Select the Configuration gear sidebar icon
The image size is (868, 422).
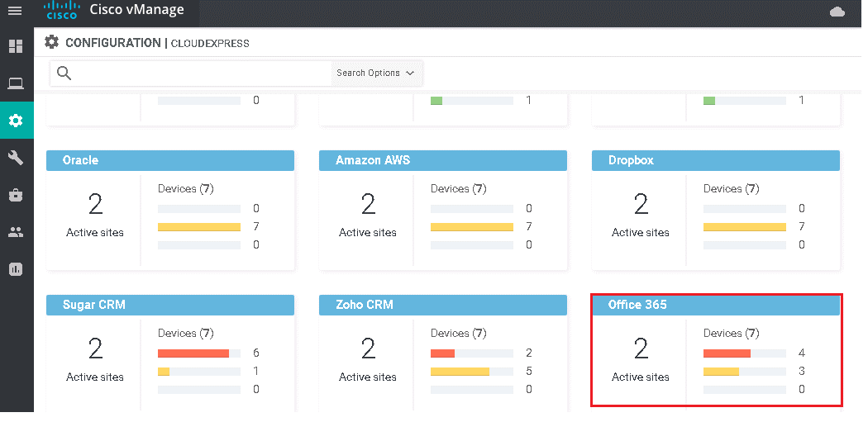(16, 120)
